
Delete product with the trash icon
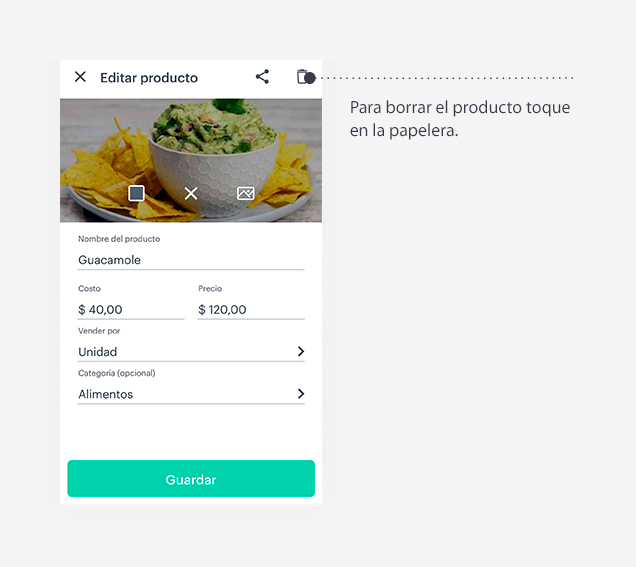coord(302,77)
